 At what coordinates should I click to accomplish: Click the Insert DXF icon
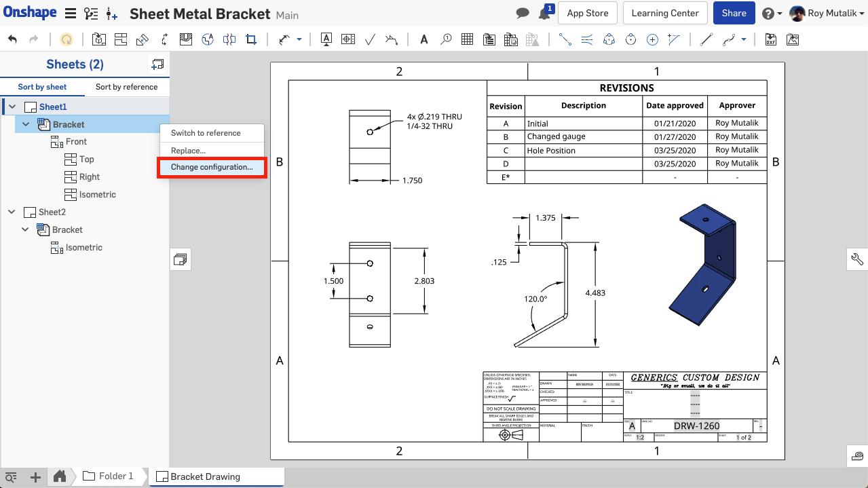point(771,40)
